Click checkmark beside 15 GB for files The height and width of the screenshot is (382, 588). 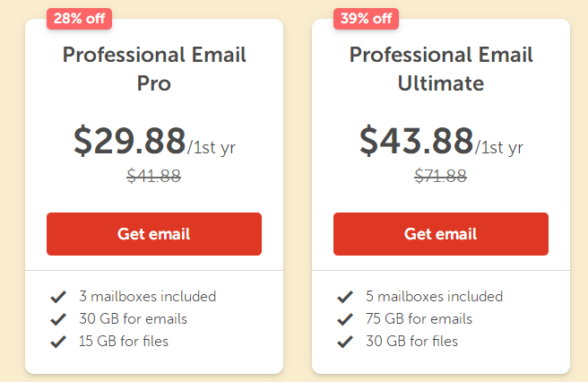58,342
